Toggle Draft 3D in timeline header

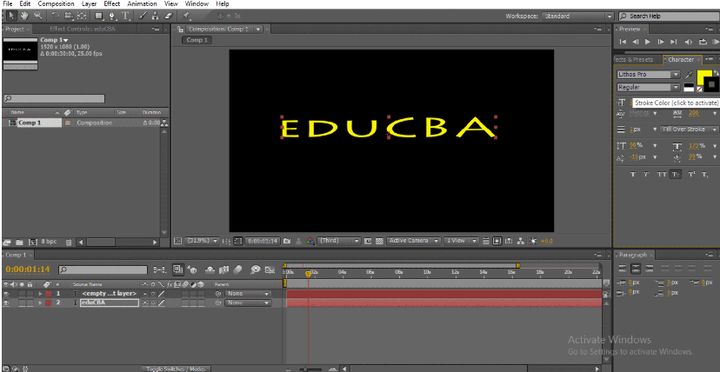click(x=193, y=270)
